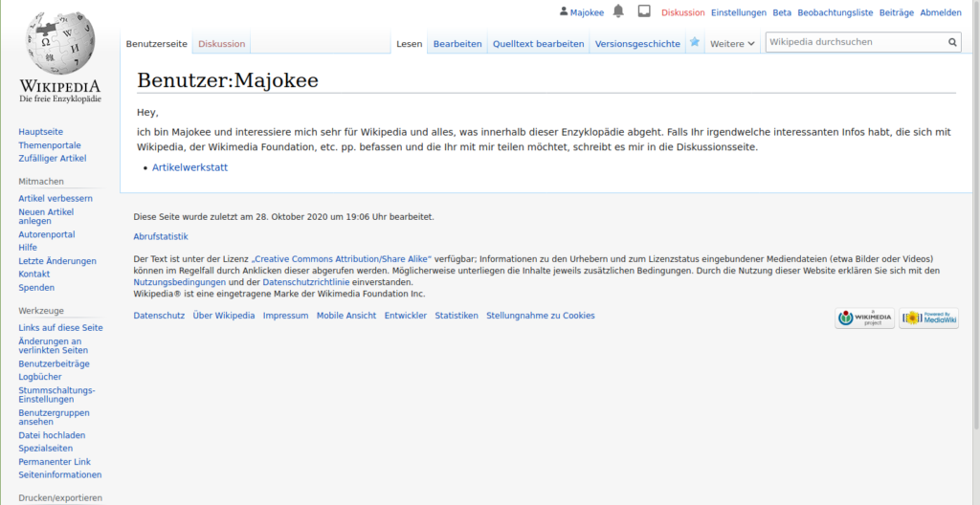This screenshot has width=980, height=505.
Task: Open Datei hochladen link
Action: coord(52,435)
